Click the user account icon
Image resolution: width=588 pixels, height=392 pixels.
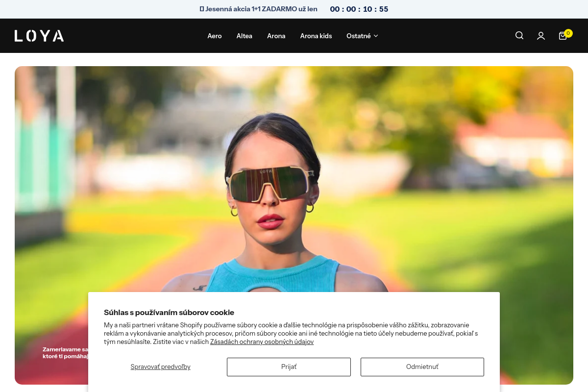[541, 36]
